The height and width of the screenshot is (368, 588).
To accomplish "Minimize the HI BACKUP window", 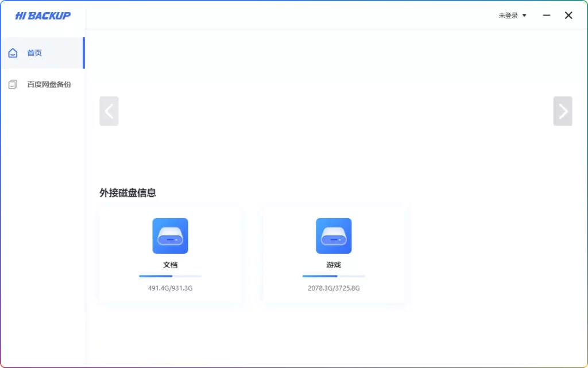I will tap(547, 16).
